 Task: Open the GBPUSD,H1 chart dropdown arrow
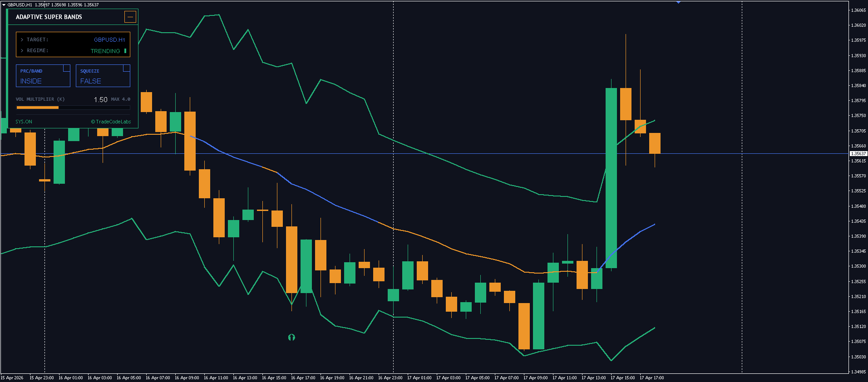pyautogui.click(x=4, y=5)
